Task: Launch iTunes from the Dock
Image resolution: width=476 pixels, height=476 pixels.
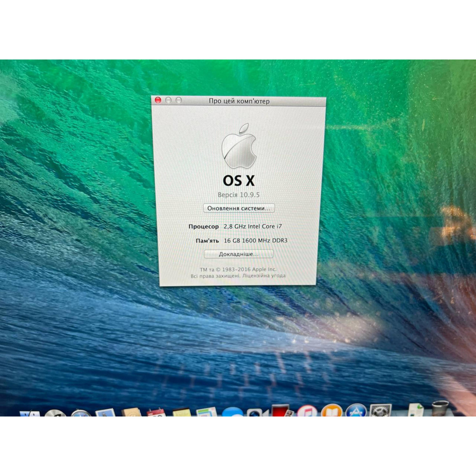Action: (x=307, y=411)
